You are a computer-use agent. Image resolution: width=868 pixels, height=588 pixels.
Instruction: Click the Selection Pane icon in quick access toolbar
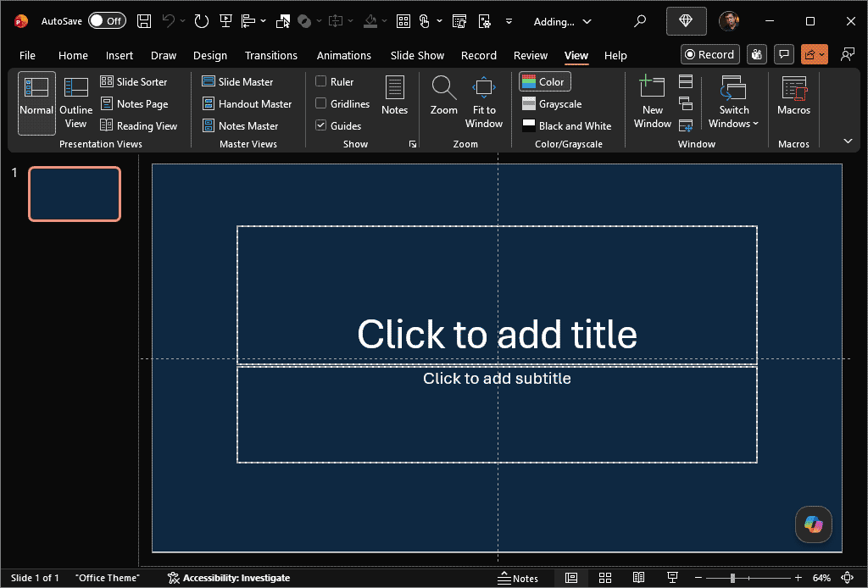pyautogui.click(x=283, y=21)
